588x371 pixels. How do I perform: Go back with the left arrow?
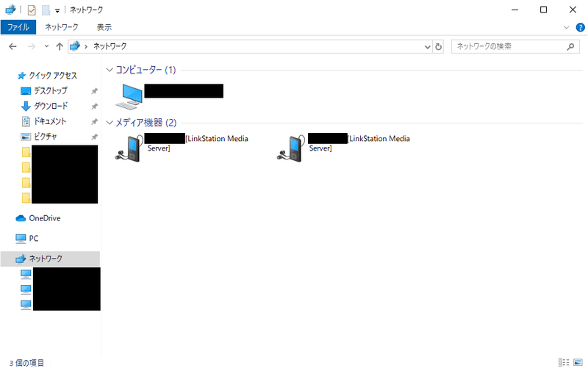click(12, 46)
